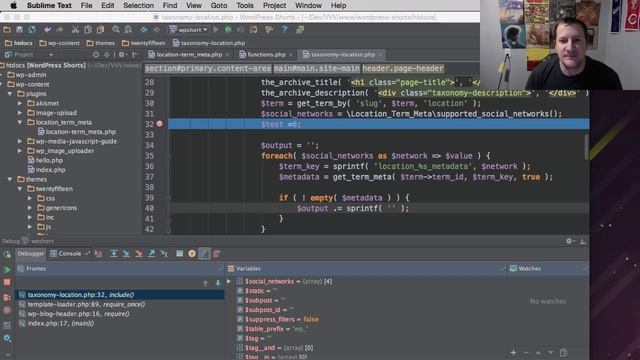The image size is (640, 360).
Task: Click Step Over debug icon
Action: point(114,253)
